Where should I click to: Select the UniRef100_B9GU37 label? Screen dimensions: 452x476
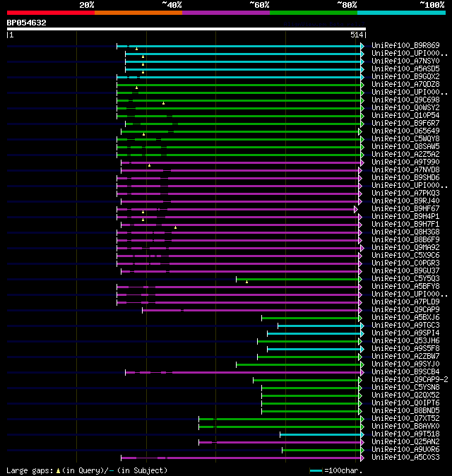point(405,270)
